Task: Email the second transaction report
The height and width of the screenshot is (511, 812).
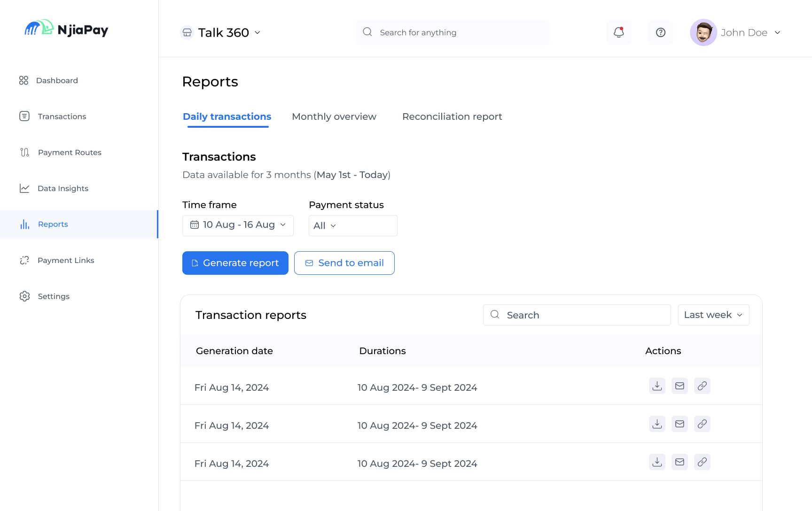Action: (x=679, y=424)
